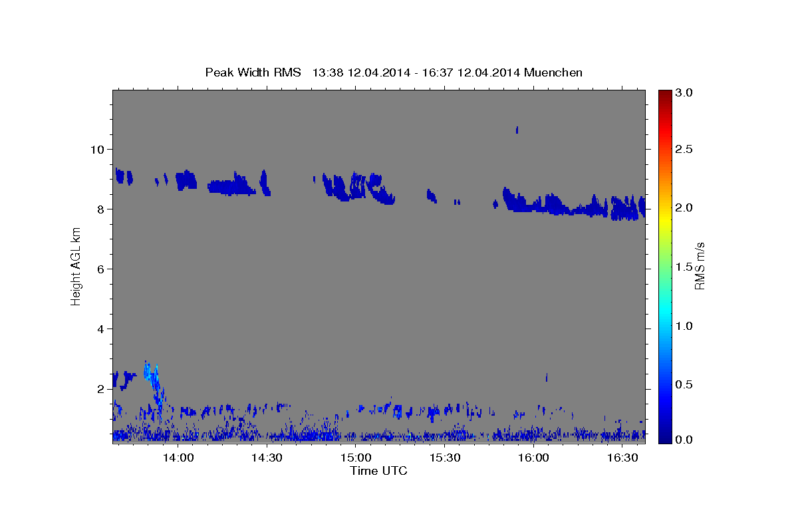The width and height of the screenshot is (798, 532).
Task: Pick the dark blue bottom of colorbar
Action: (x=664, y=438)
